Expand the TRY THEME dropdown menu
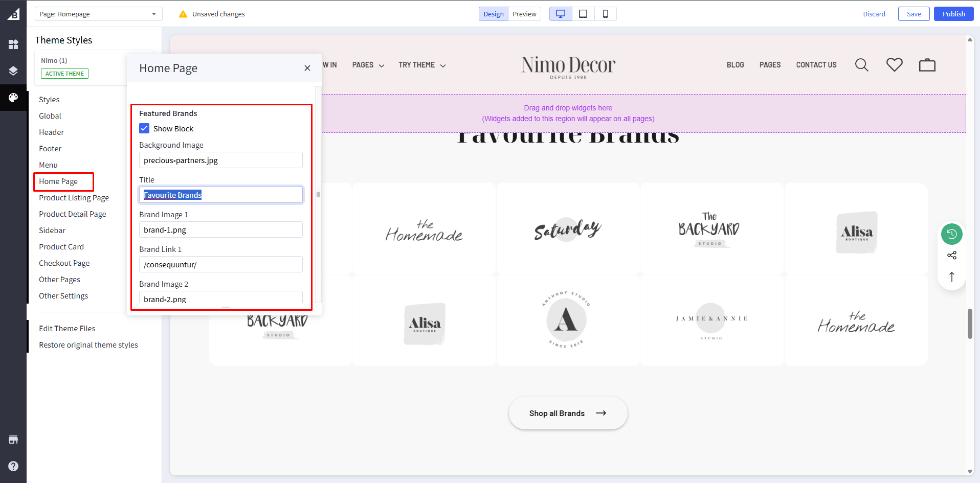 tap(422, 65)
